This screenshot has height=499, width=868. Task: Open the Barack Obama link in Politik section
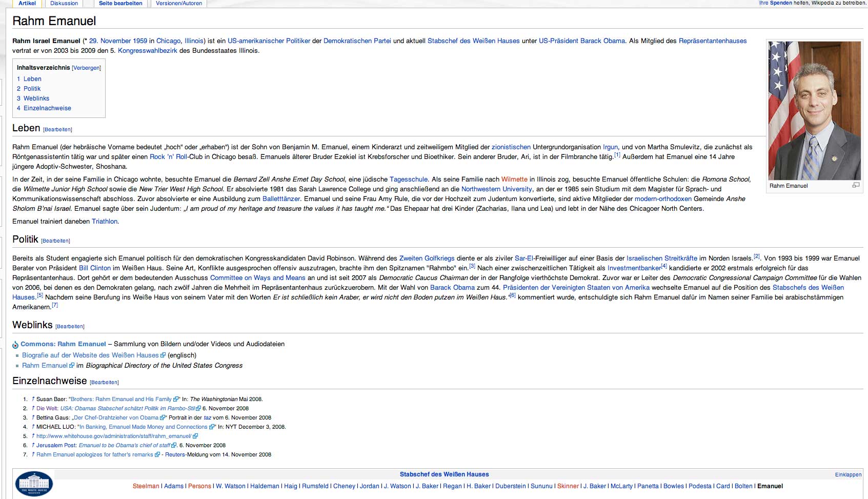(452, 288)
